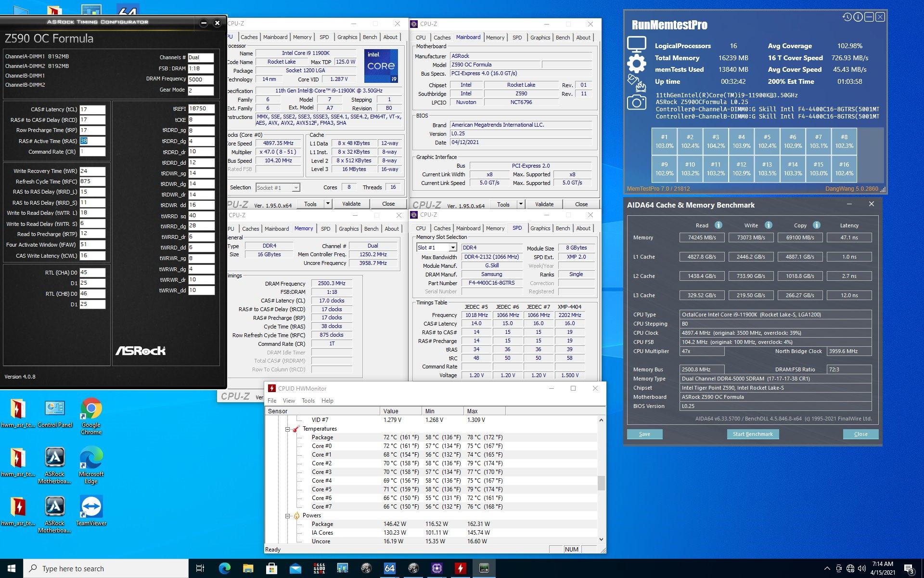
Task: Collapse the Powers tree node in HWMonitor
Action: pyautogui.click(x=287, y=515)
